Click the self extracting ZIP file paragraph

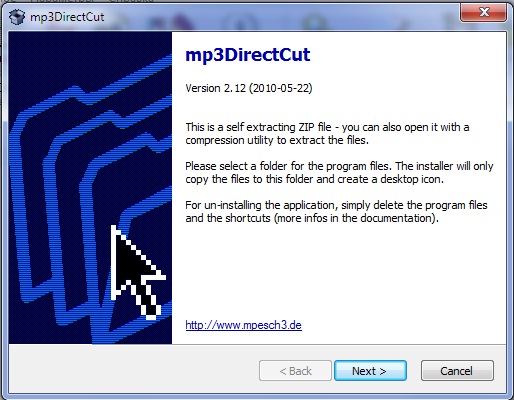[x=327, y=134]
